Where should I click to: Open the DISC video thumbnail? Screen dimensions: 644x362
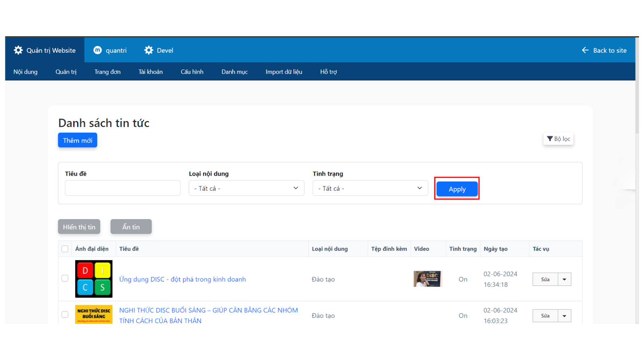[x=427, y=279]
